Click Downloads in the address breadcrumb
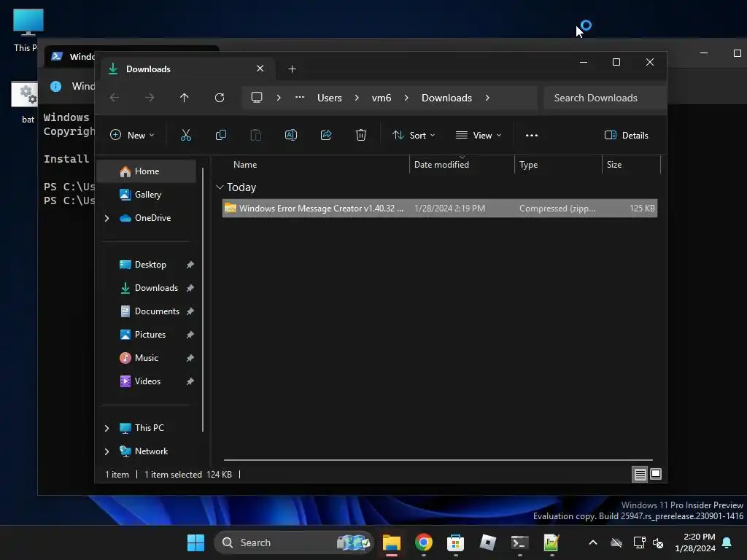The height and width of the screenshot is (560, 747). (447, 98)
